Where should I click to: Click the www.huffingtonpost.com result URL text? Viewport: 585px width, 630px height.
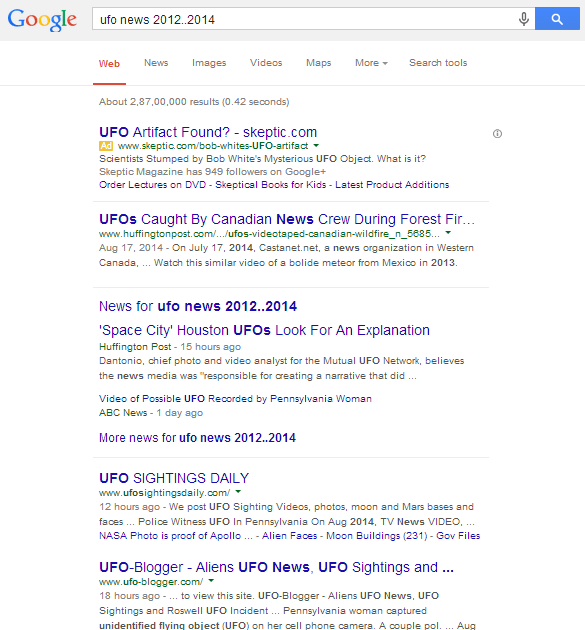(x=270, y=233)
